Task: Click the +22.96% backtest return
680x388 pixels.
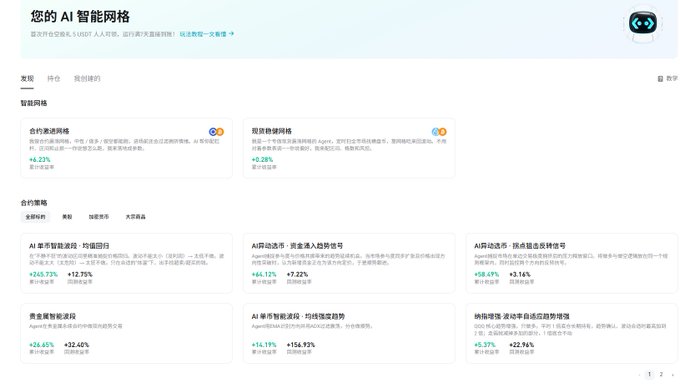Action: pos(522,345)
